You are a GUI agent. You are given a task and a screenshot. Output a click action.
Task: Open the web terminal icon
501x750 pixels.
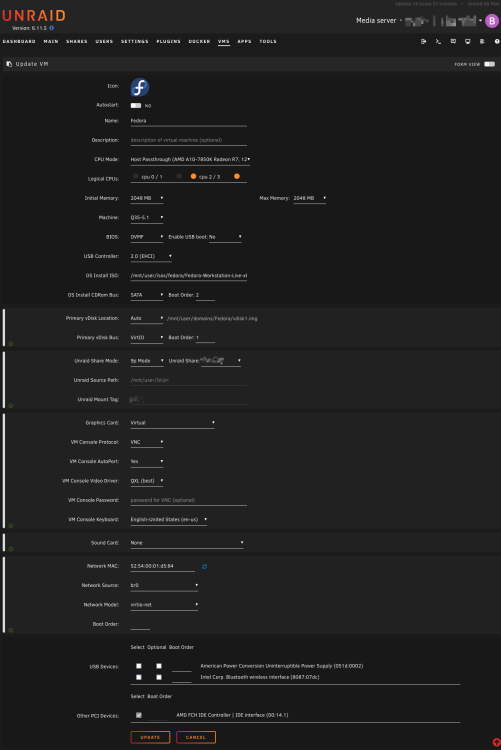pyautogui.click(x=438, y=42)
